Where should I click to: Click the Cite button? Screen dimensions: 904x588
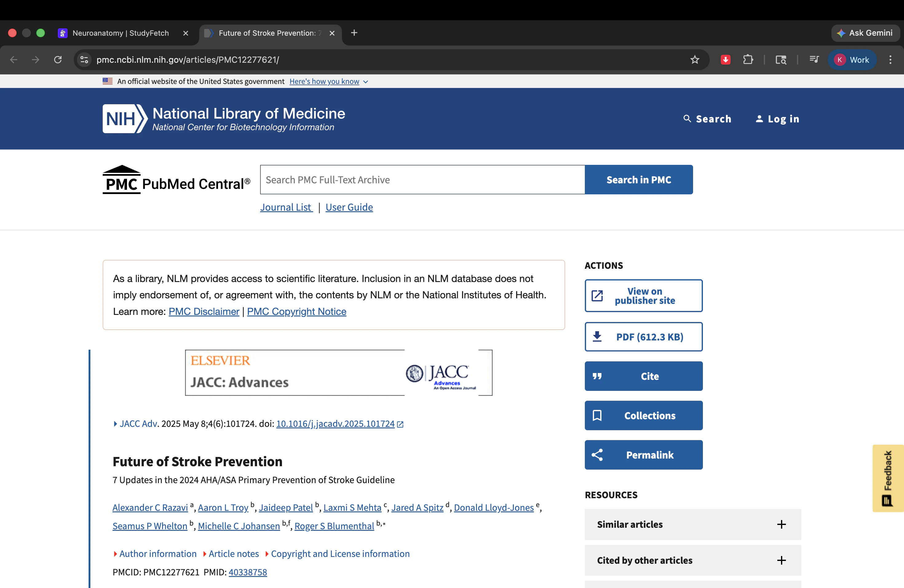pyautogui.click(x=644, y=376)
